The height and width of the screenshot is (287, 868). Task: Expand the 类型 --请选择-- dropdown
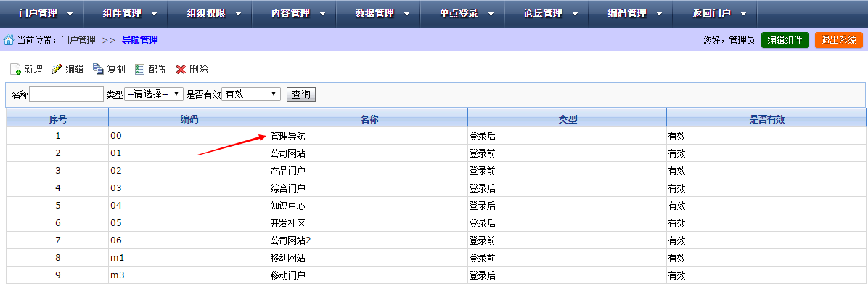[154, 94]
